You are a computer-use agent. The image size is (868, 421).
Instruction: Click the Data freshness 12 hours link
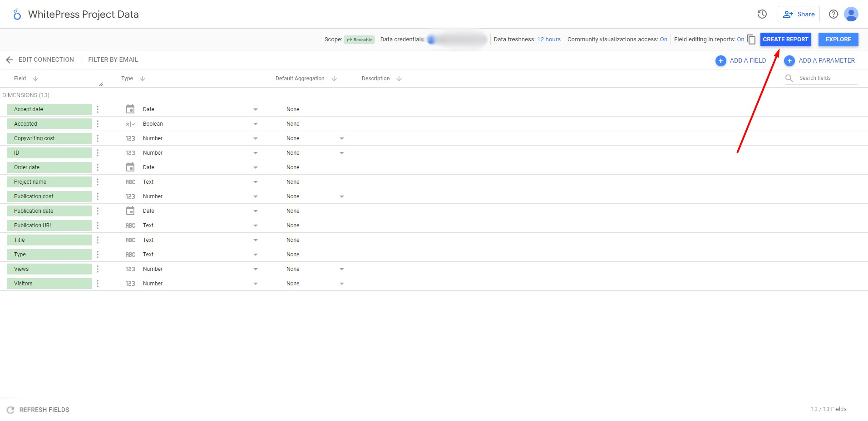click(x=549, y=39)
